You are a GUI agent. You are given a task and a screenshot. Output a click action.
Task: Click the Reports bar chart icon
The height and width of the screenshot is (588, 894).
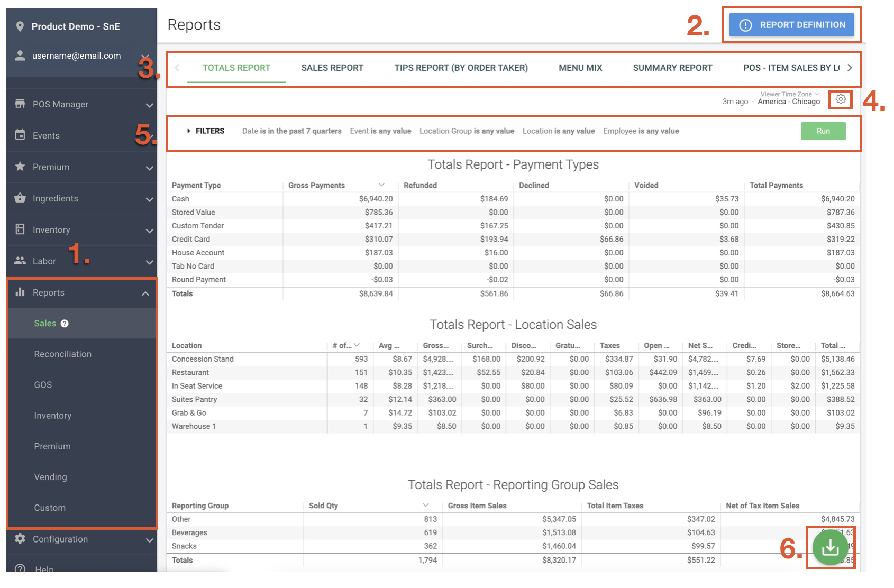tap(20, 292)
